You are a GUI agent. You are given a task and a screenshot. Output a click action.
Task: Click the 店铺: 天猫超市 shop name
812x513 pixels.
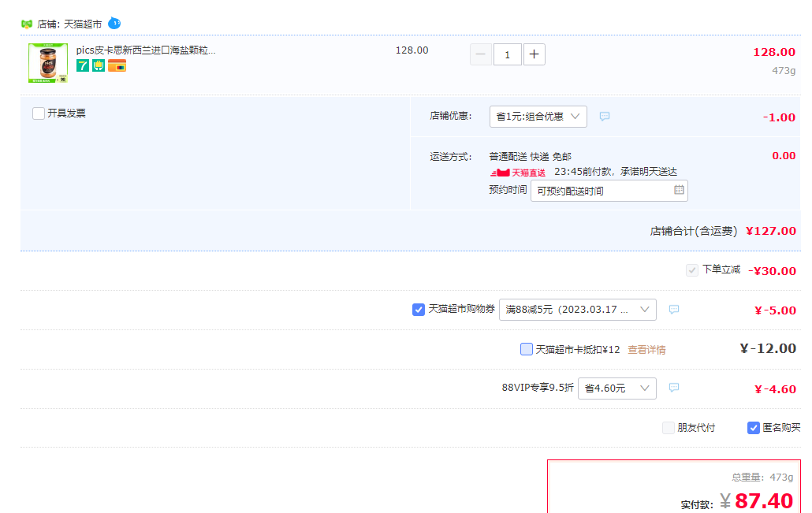tap(69, 24)
